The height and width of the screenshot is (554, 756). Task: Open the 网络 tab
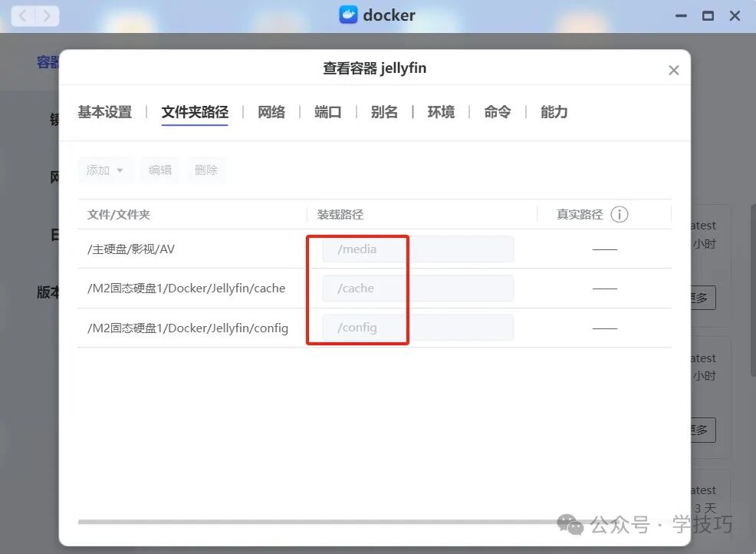[271, 112]
